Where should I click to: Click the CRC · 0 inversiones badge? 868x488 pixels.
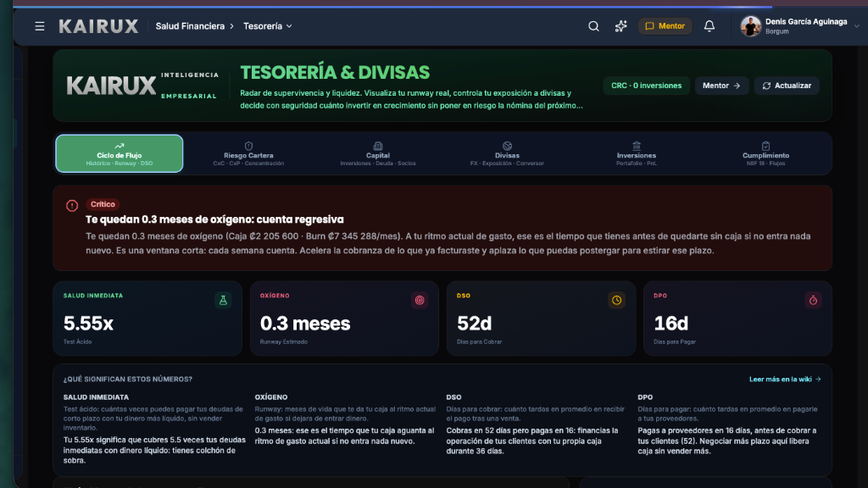pyautogui.click(x=646, y=86)
